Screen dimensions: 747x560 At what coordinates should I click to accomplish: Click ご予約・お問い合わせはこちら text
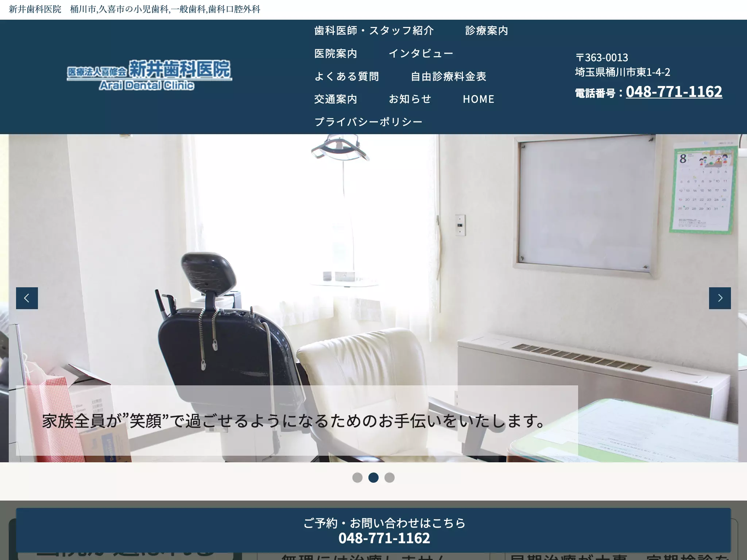tap(384, 523)
